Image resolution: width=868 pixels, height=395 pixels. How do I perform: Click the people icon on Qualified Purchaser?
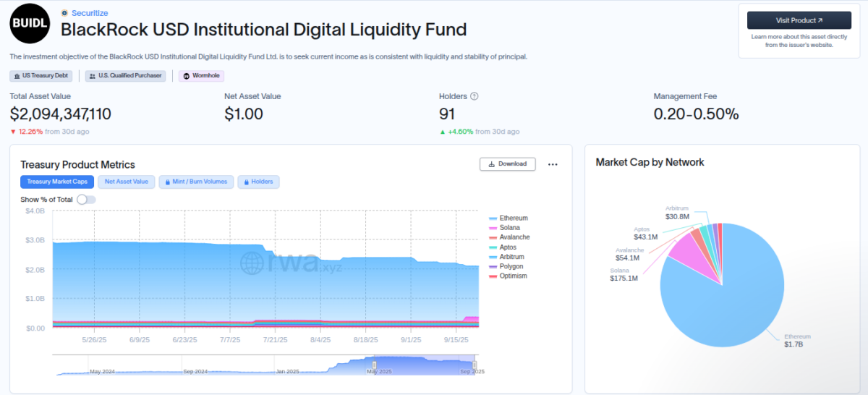pyautogui.click(x=93, y=76)
